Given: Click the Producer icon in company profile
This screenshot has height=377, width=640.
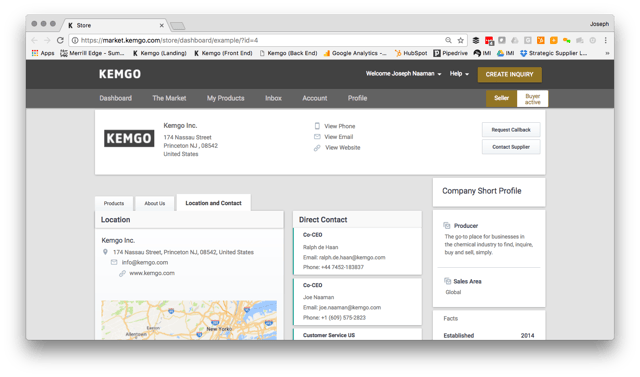Looking at the screenshot, I should tap(447, 226).
